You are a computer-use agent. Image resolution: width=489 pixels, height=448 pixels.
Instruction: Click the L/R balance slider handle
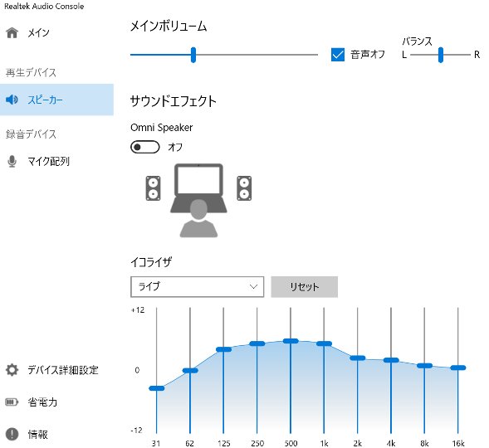pyautogui.click(x=440, y=55)
